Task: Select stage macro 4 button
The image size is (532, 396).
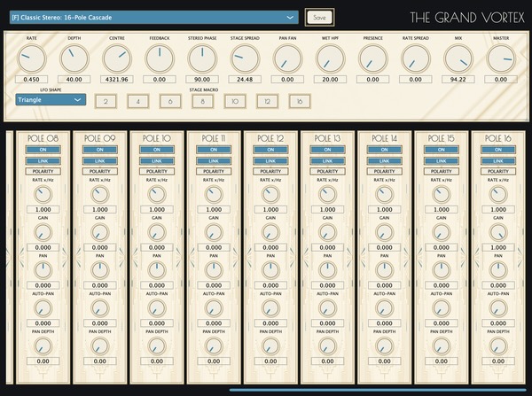Action: click(138, 101)
